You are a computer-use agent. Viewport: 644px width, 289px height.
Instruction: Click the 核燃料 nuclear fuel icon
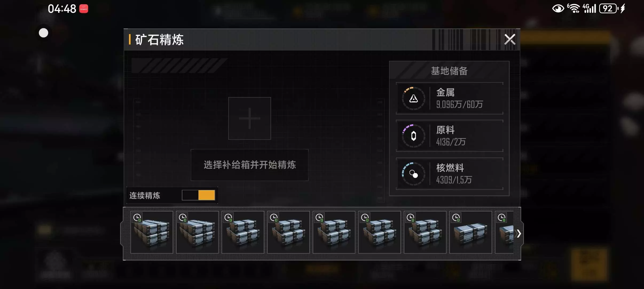pos(413,174)
